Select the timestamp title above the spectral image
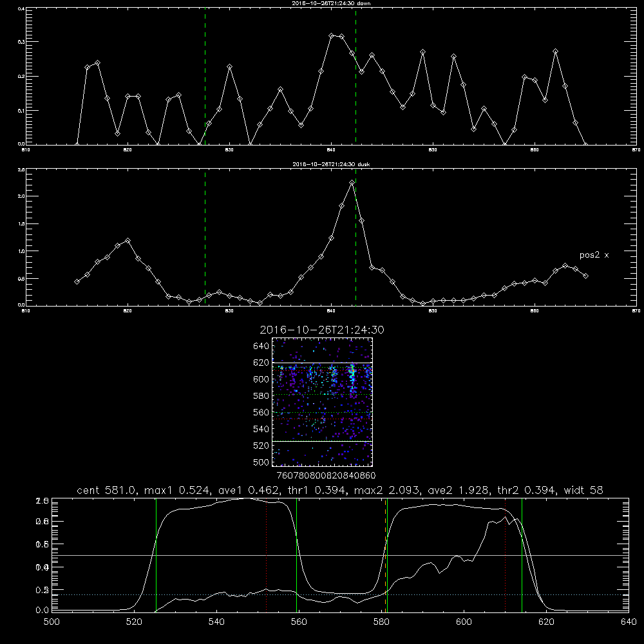 pyautogui.click(x=322, y=330)
